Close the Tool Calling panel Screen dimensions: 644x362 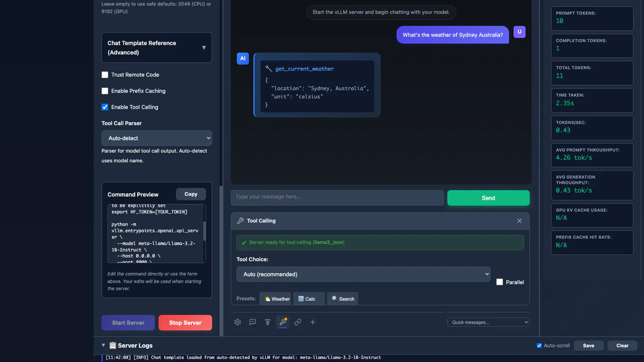click(519, 221)
